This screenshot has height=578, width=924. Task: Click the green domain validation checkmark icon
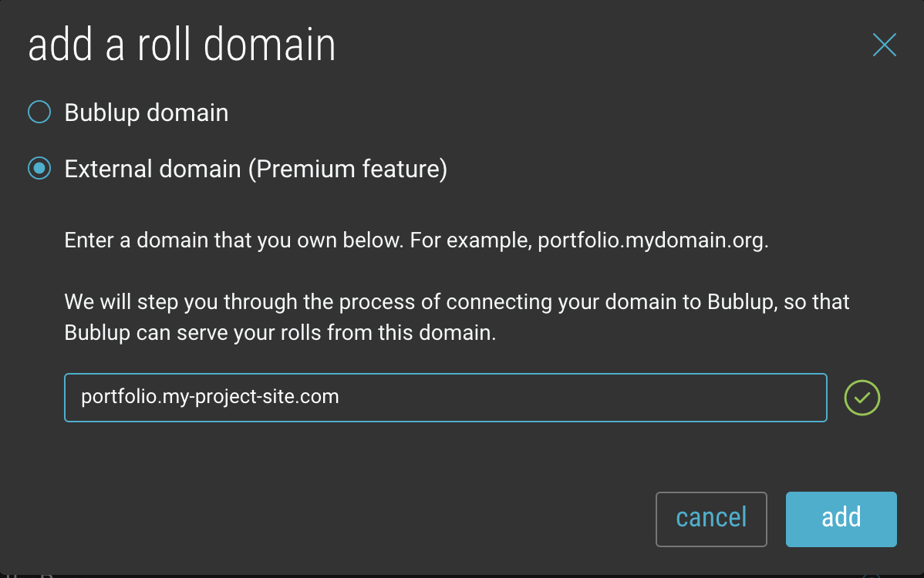[x=862, y=398]
